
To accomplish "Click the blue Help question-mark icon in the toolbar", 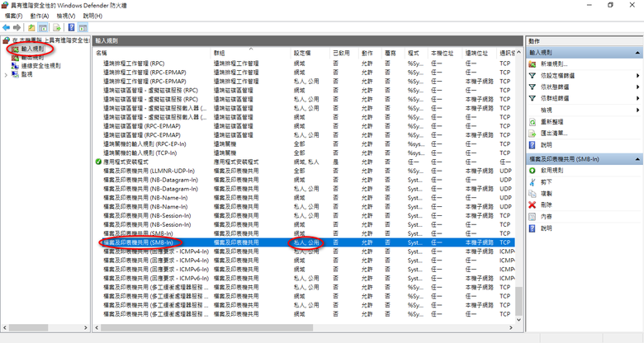I will [x=72, y=27].
